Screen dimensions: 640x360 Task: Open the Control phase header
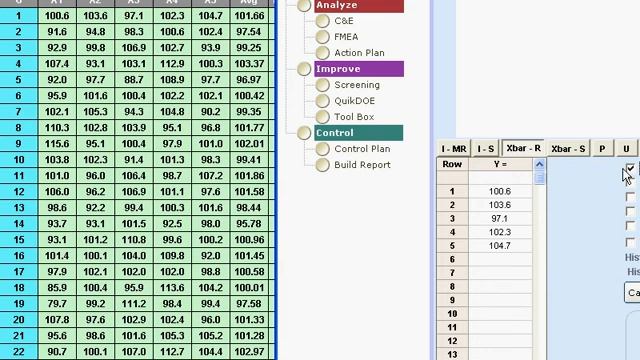click(x=359, y=133)
